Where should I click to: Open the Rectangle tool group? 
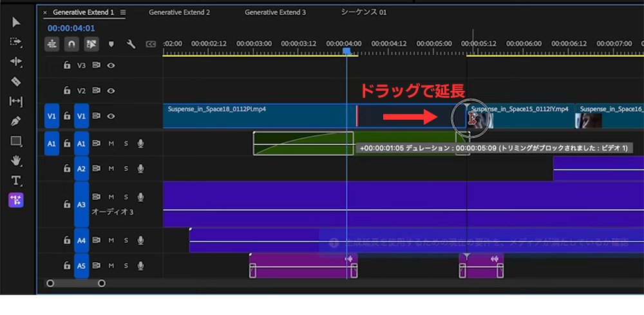[16, 140]
